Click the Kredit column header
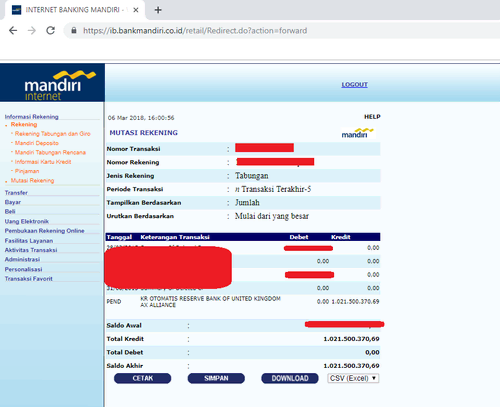This screenshot has height=407, width=500. pyautogui.click(x=341, y=237)
